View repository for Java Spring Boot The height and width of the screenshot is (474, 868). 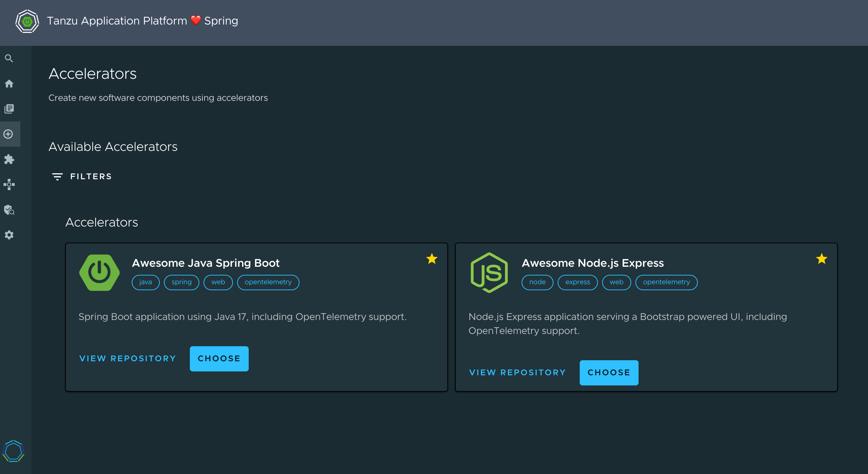point(128,358)
